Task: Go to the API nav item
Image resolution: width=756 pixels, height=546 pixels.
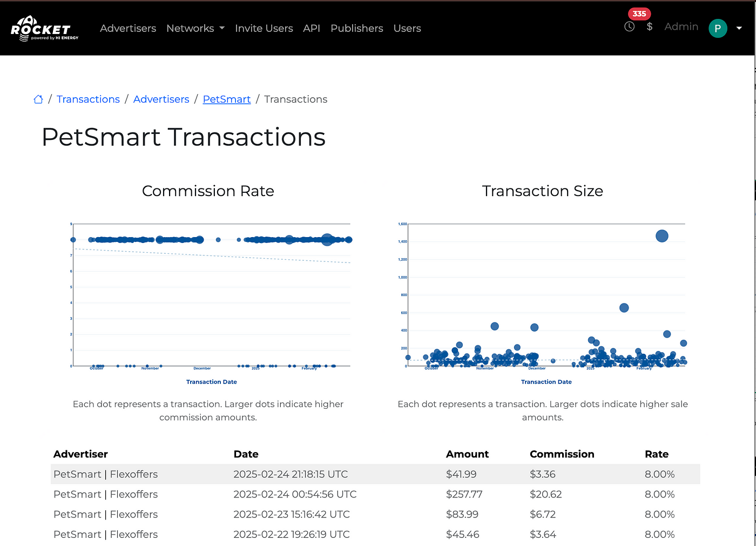Action: (312, 28)
